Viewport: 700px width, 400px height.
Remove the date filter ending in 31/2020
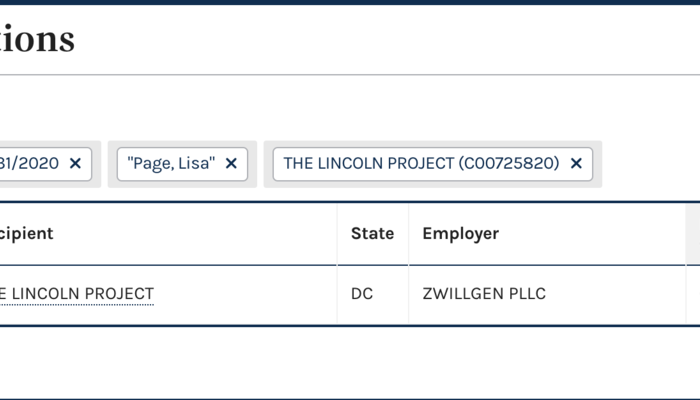75,163
